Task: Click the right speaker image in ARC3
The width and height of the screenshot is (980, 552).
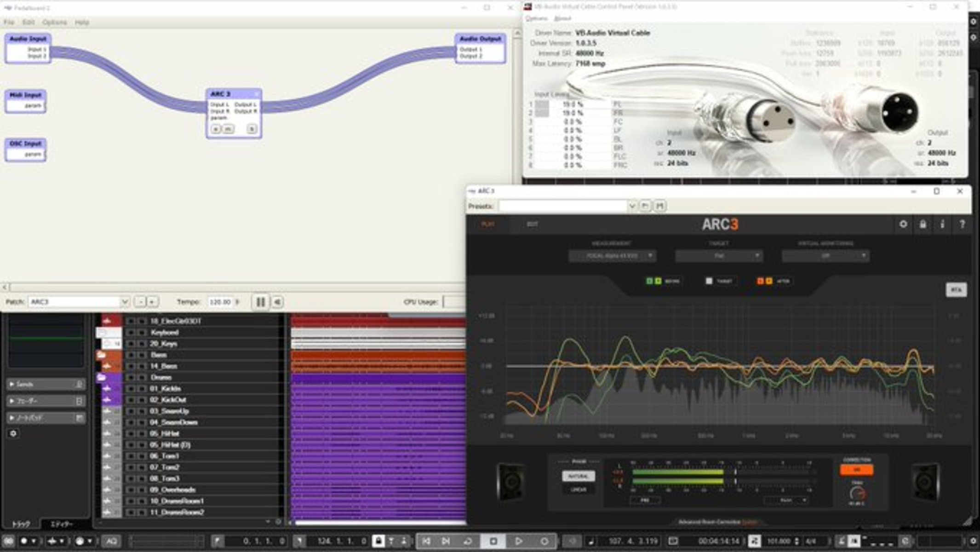Action: point(925,482)
